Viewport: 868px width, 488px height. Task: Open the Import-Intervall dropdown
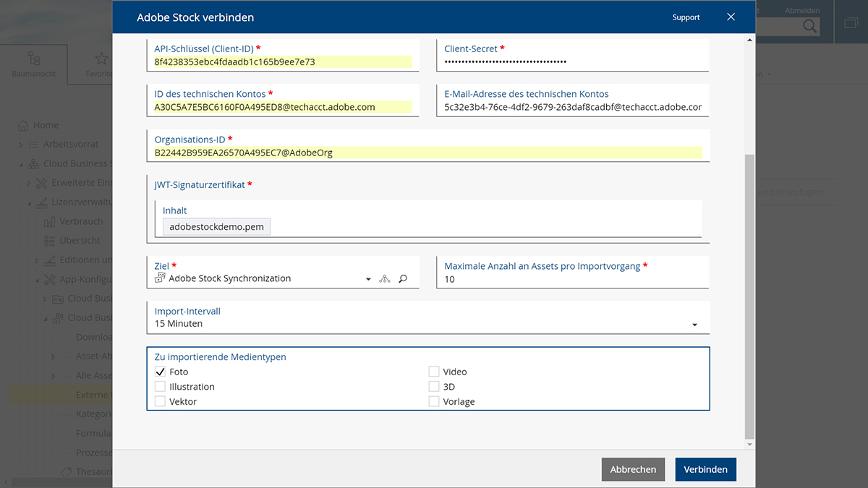click(x=694, y=325)
